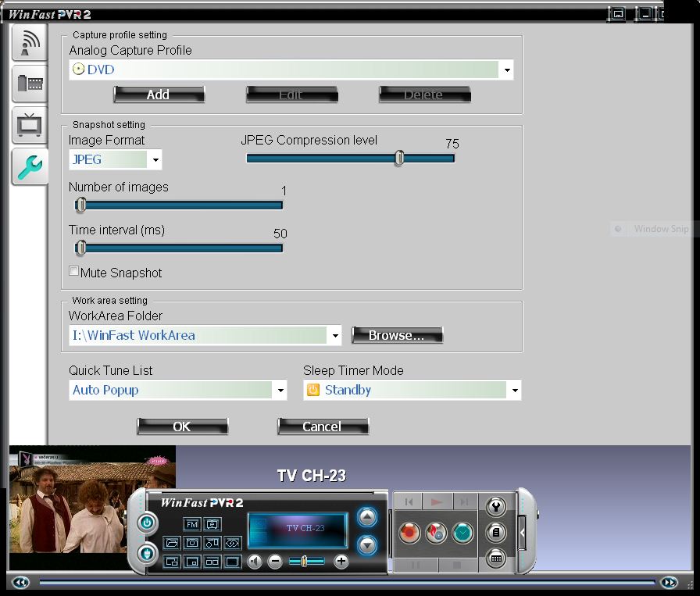The width and height of the screenshot is (700, 596).
Task: Click the music/video source icon
Action: 212,543
